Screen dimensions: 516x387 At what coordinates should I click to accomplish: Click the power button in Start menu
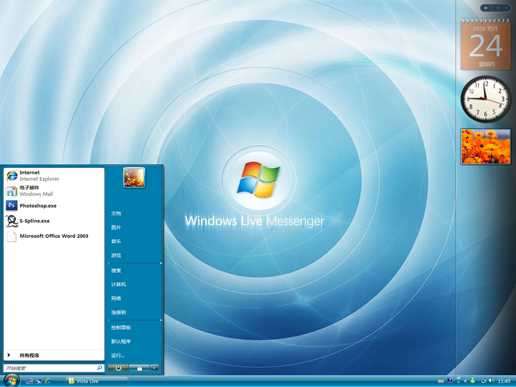(118, 368)
